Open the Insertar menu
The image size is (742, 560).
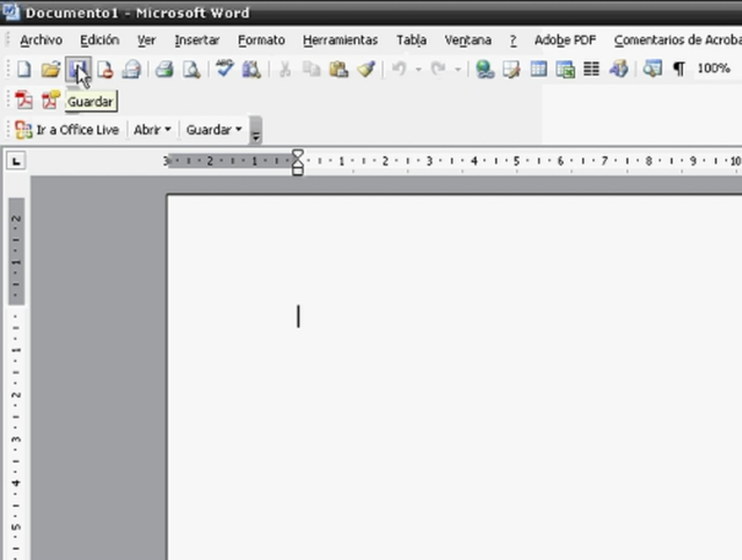(x=197, y=40)
